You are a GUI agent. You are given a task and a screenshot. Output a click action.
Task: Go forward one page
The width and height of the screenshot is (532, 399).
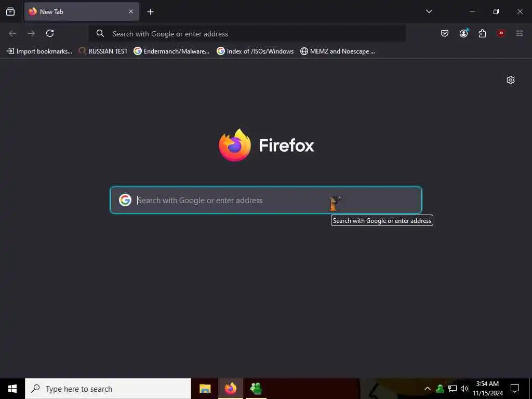tap(31, 33)
